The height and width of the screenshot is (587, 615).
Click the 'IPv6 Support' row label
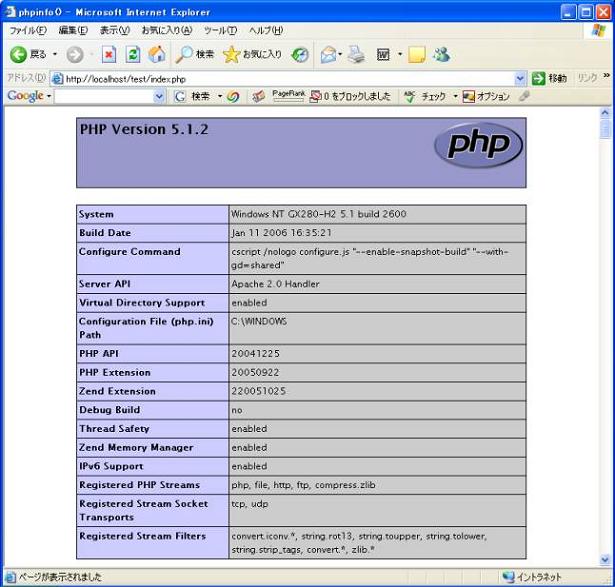[111, 466]
